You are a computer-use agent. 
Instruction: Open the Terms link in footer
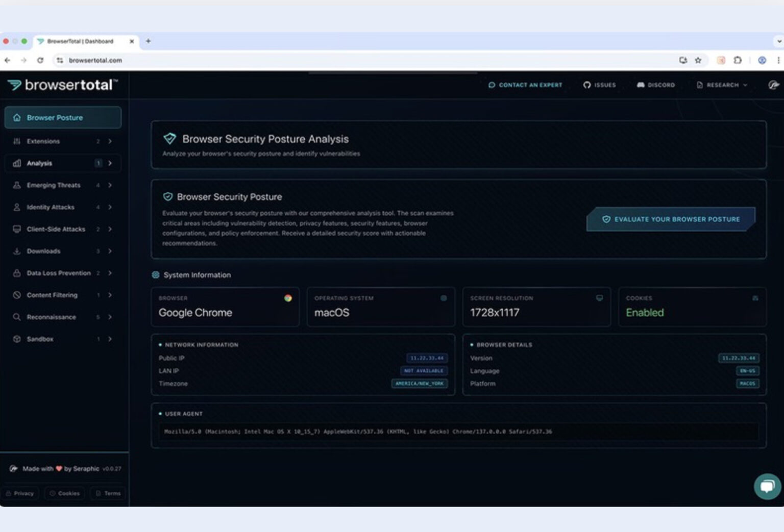pyautogui.click(x=107, y=493)
